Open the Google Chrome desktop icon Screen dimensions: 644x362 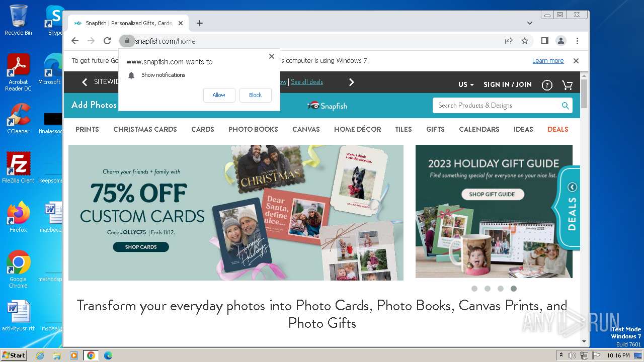tap(18, 269)
